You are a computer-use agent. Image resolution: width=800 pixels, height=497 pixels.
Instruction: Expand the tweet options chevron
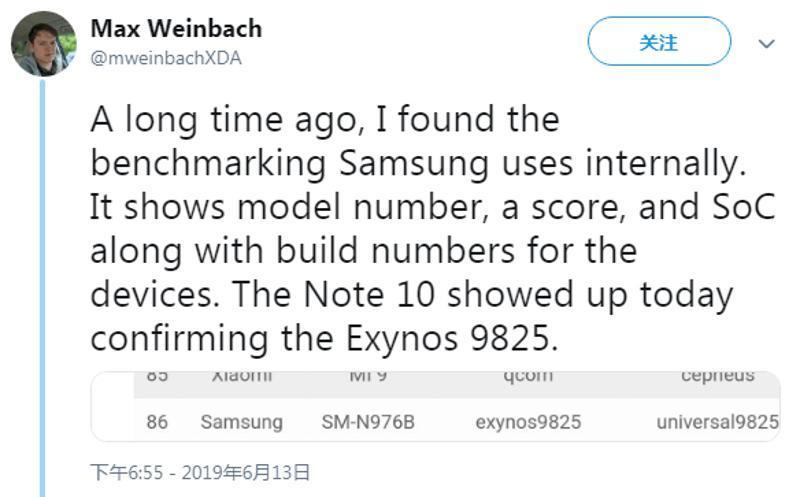click(x=767, y=44)
